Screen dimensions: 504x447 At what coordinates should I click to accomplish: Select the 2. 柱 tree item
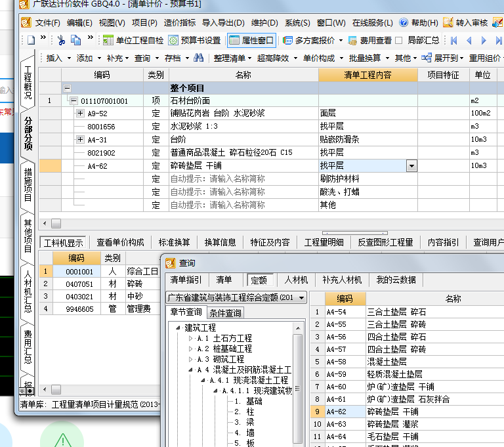point(244,412)
